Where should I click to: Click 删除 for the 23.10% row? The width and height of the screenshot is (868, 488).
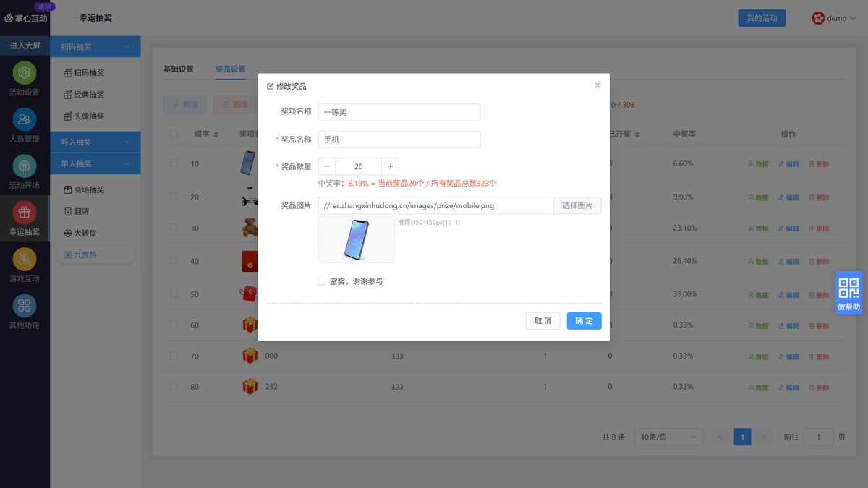[x=819, y=228]
